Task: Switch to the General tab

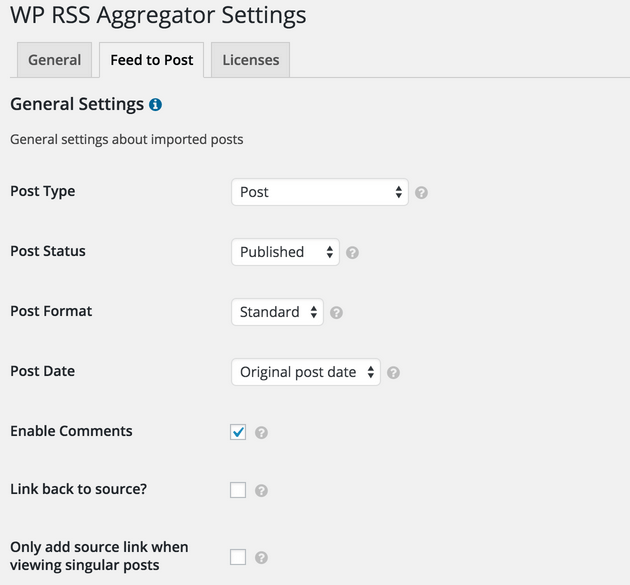Action: tap(54, 60)
